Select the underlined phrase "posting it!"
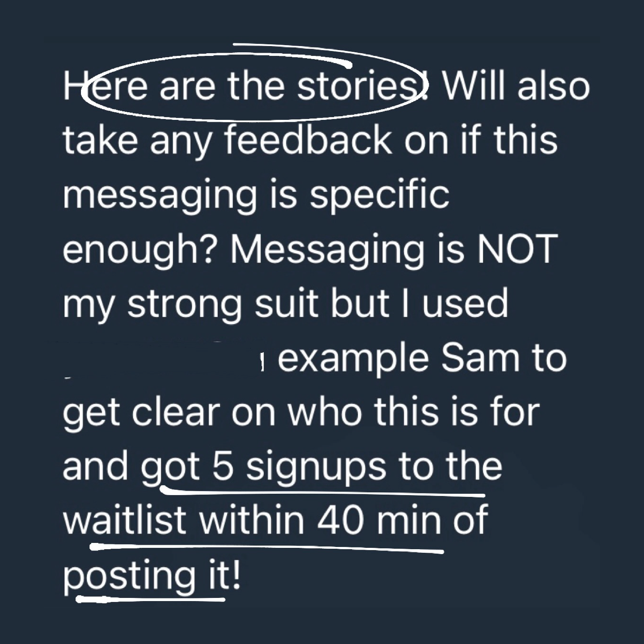The width and height of the screenshot is (644, 644). tap(152, 577)
